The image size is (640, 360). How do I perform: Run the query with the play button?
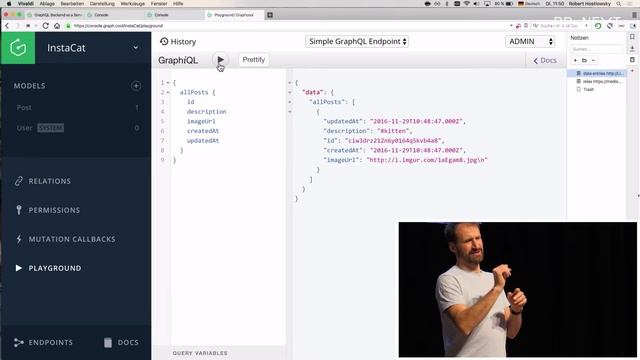pyautogui.click(x=220, y=60)
